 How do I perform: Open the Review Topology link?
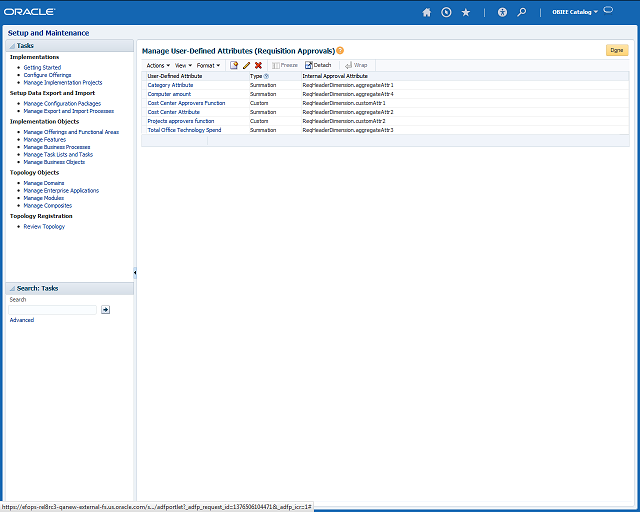pos(44,227)
